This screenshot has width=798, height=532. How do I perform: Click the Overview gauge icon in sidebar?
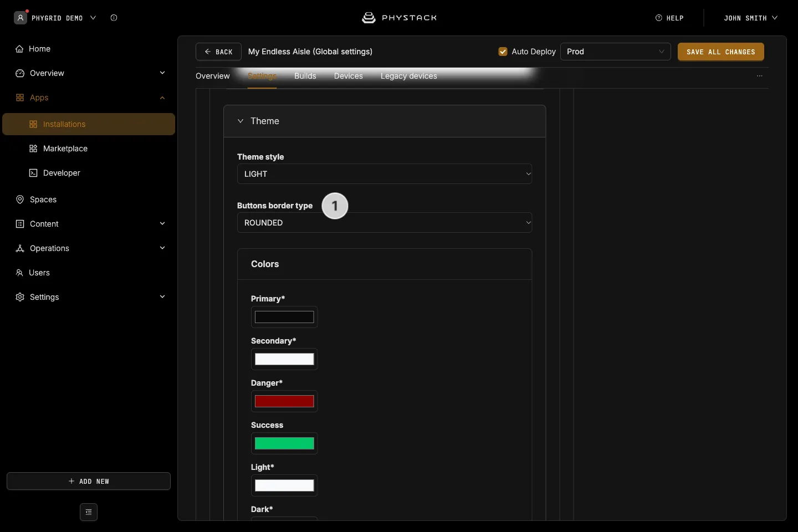20,73
